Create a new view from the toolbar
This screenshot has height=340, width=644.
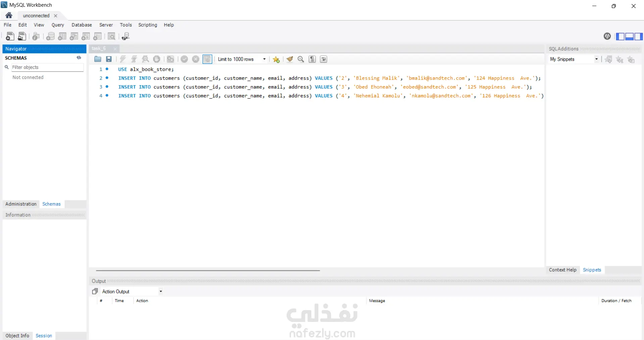74,36
